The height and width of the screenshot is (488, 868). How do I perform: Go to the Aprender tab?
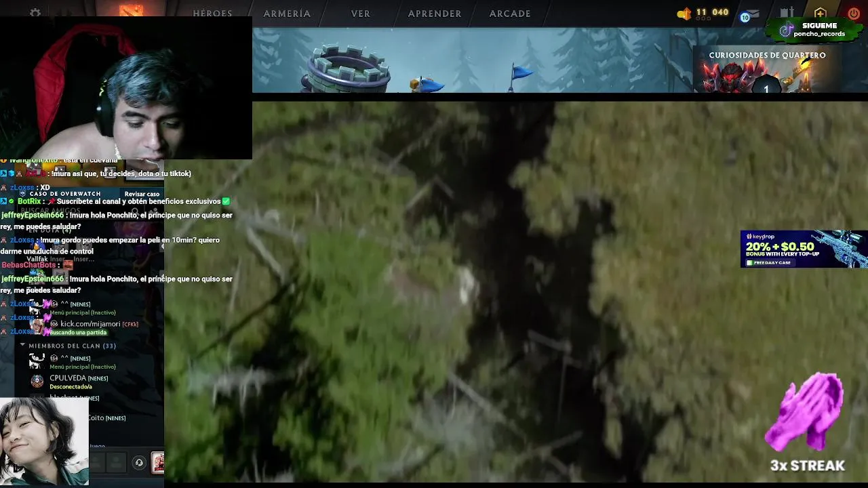pyautogui.click(x=435, y=14)
